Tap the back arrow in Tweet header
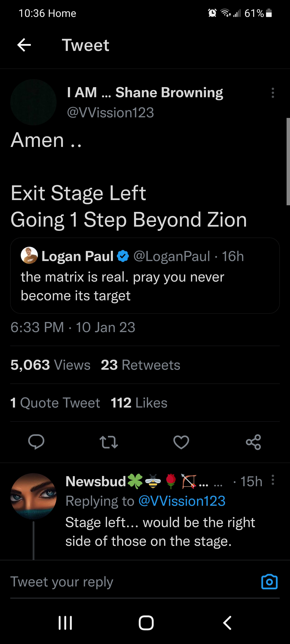Screen dimensions: 290x644 [x=24, y=45]
